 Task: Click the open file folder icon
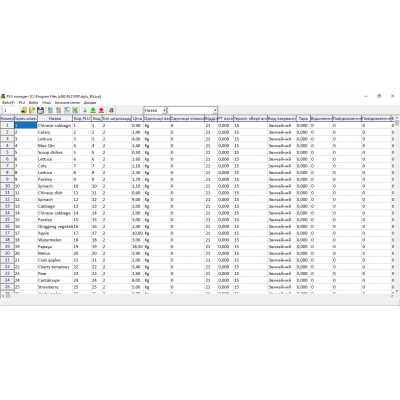(x=32, y=110)
